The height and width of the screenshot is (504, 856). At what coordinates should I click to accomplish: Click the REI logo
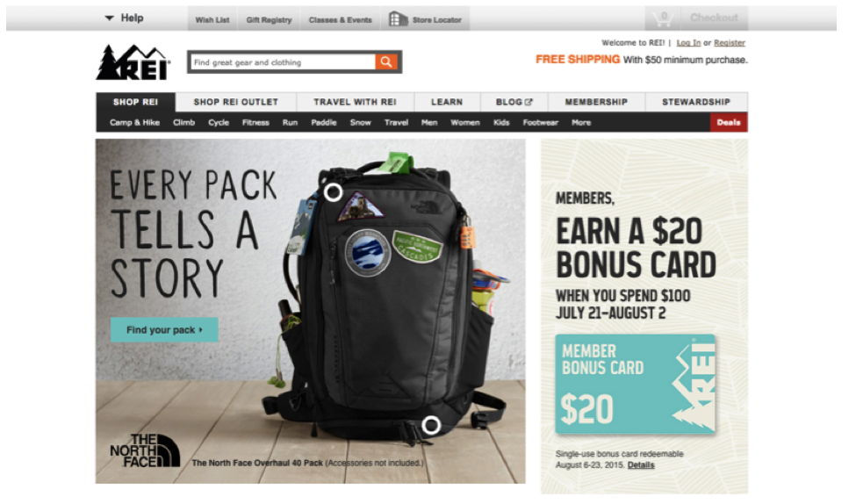tap(133, 62)
